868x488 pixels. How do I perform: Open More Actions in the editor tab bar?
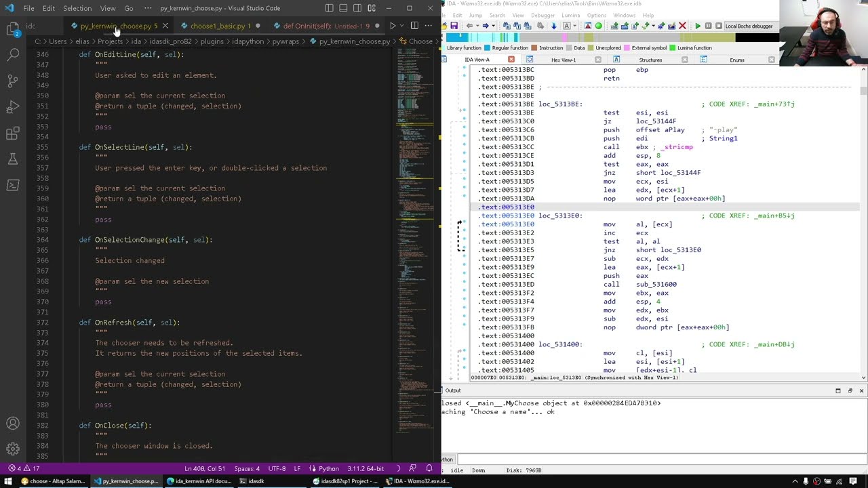coord(428,26)
